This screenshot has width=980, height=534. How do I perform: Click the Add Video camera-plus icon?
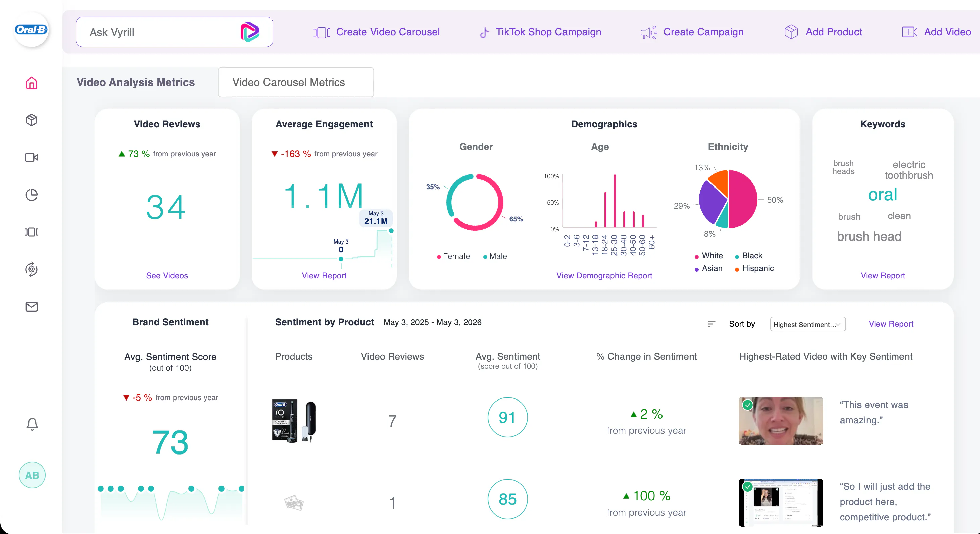click(x=910, y=32)
